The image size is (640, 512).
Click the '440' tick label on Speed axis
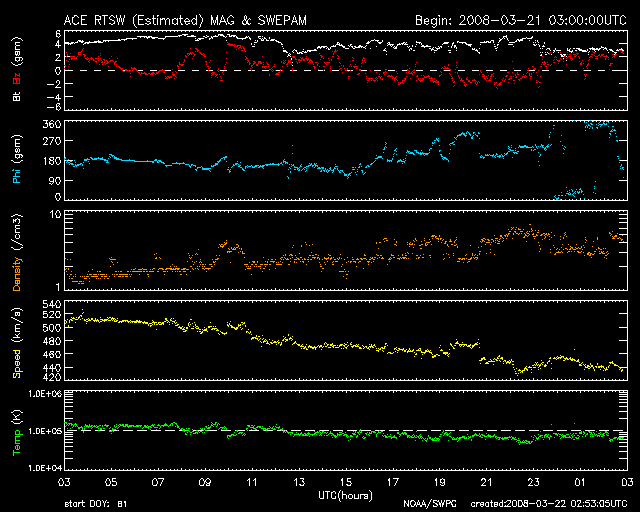tap(52, 367)
